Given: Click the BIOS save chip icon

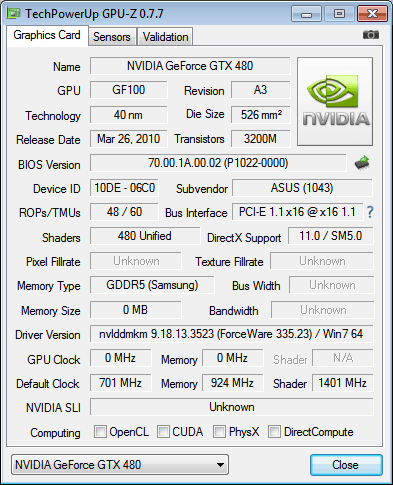Looking at the screenshot, I should (362, 163).
